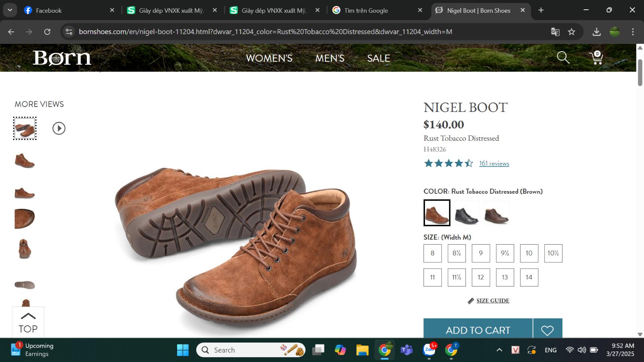Open the site search magnifier icon

point(563,58)
